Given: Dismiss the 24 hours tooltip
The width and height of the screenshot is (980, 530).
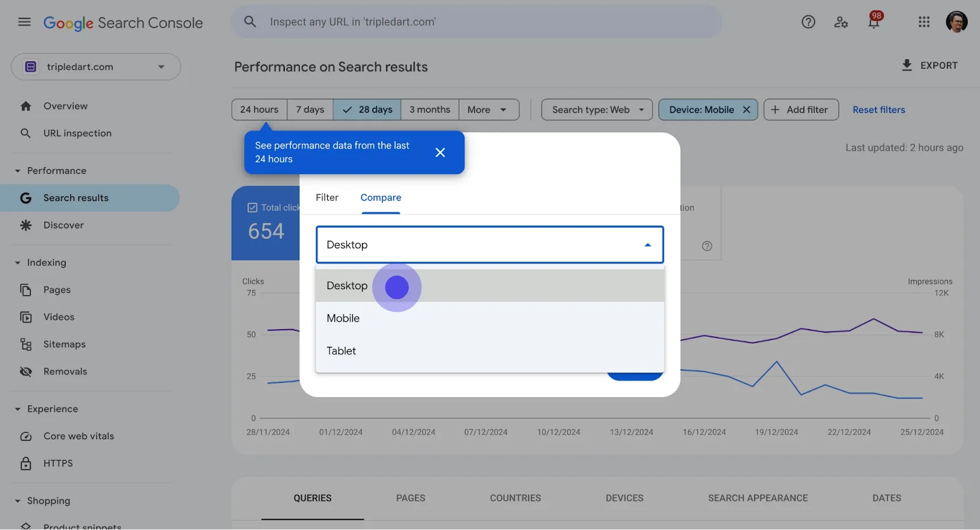Looking at the screenshot, I should point(440,153).
